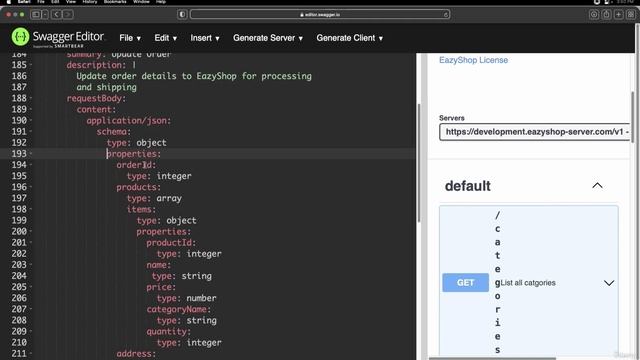Open the Insert menu
640x360 pixels.
205,38
